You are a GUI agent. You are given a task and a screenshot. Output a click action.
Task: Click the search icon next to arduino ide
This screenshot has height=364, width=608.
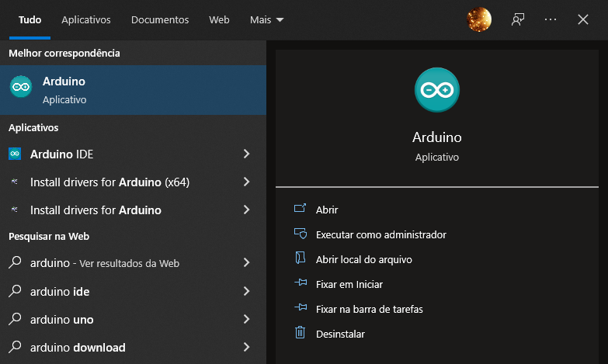(x=15, y=291)
